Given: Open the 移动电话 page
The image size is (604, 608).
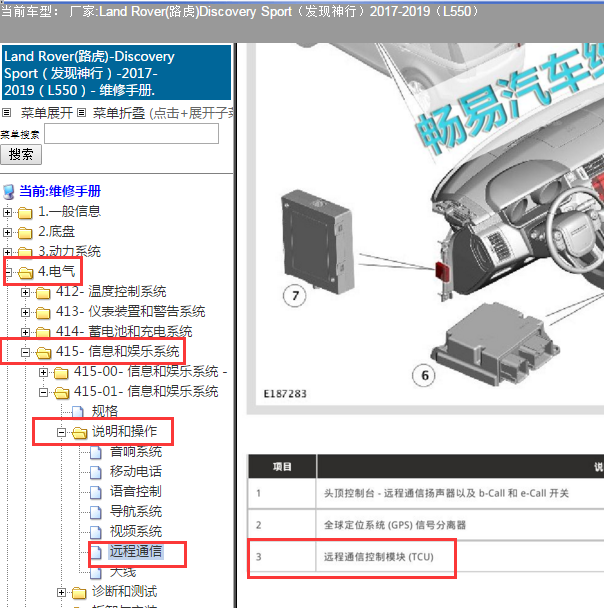Looking at the screenshot, I should point(136,472).
